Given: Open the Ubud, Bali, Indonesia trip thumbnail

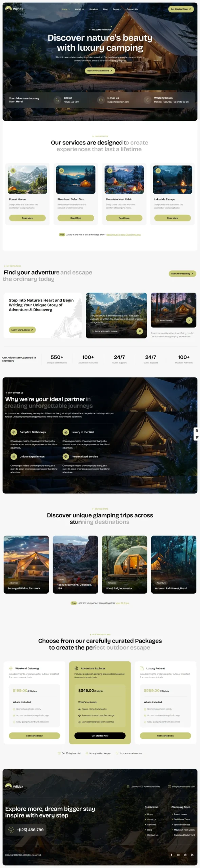Looking at the screenshot, I should click(124, 565).
